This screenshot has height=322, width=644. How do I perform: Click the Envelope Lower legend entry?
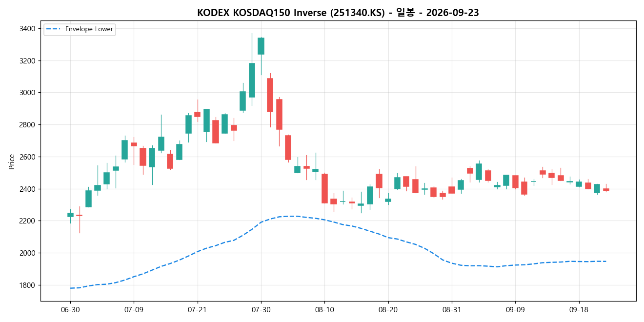[x=80, y=29]
